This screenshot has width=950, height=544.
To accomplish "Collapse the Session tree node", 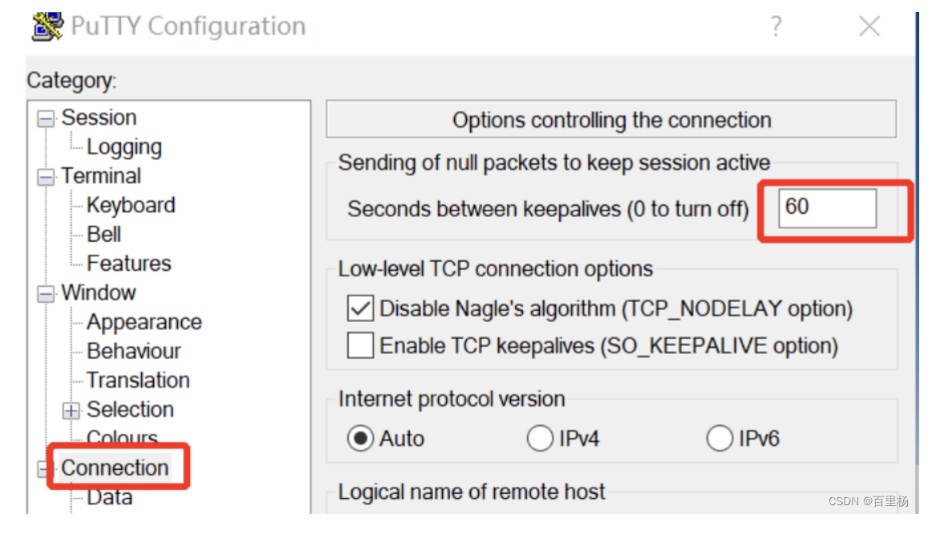I will (46, 118).
